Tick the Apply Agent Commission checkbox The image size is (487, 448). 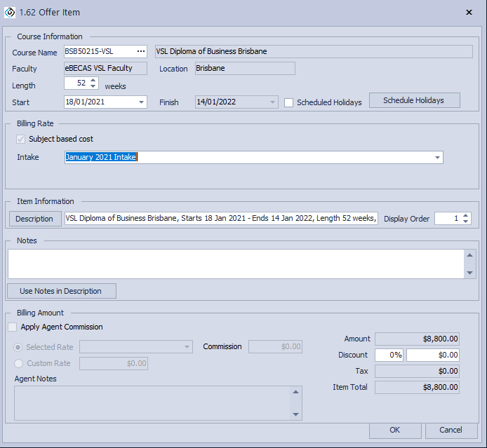pyautogui.click(x=12, y=327)
